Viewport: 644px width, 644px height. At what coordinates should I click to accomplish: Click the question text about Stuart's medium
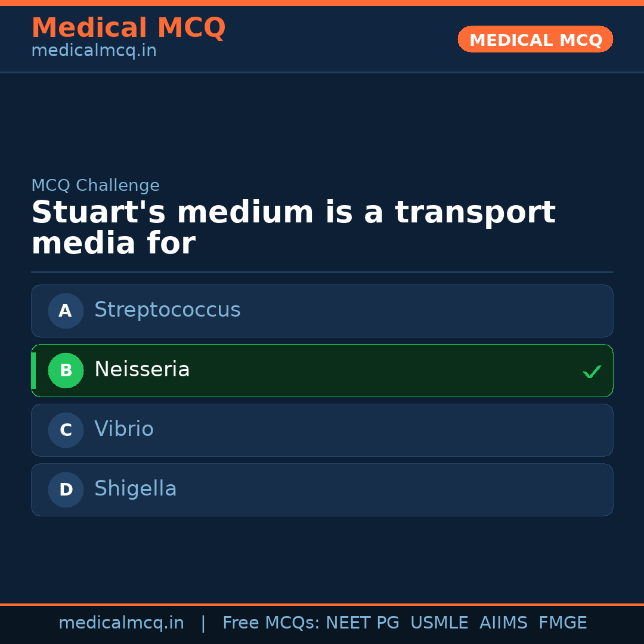click(292, 227)
